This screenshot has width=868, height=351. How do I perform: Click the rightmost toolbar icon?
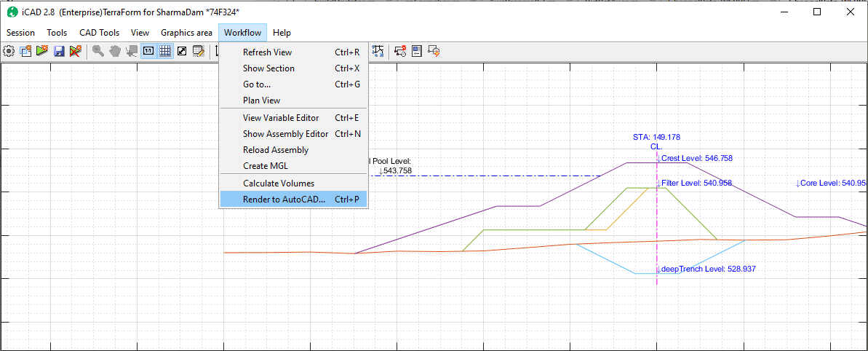click(434, 51)
